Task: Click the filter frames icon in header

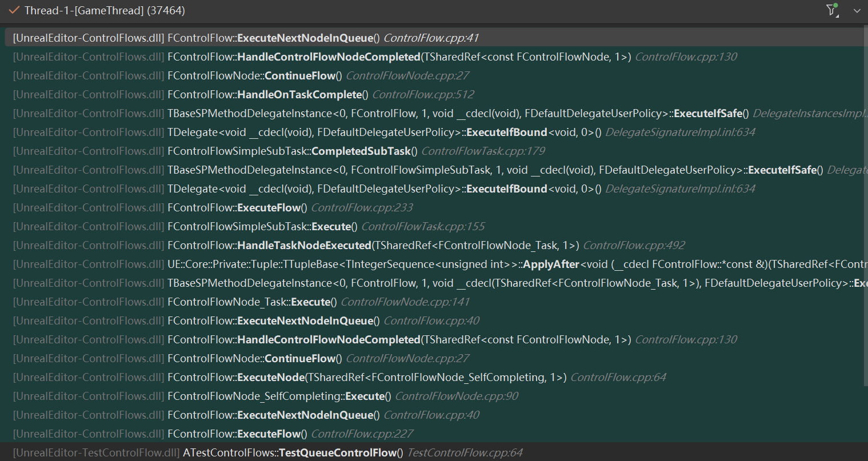Action: coord(832,10)
